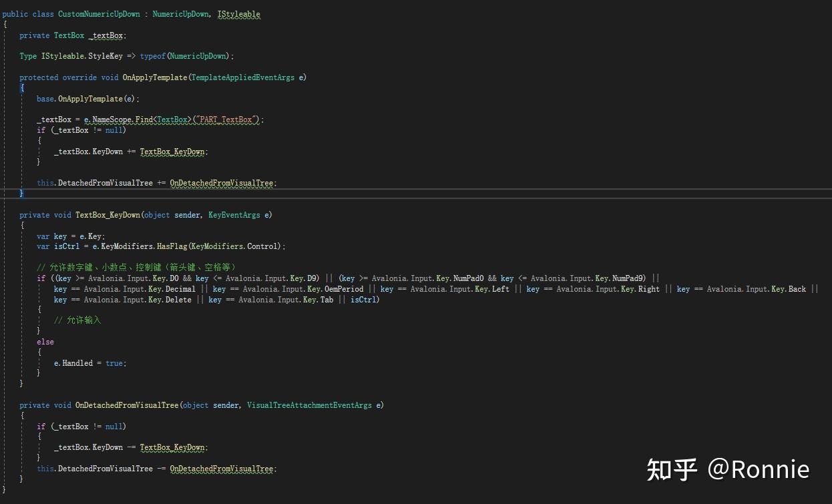Click the Chinese comment about allowed digit keys

click(x=134, y=267)
